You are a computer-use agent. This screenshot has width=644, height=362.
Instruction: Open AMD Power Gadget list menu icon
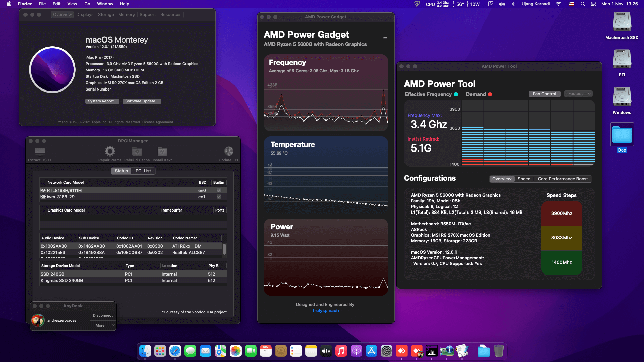[x=385, y=39]
